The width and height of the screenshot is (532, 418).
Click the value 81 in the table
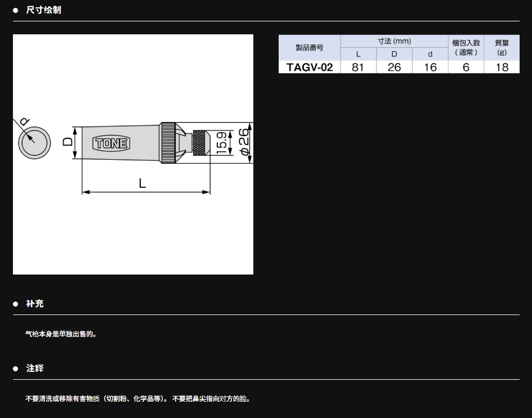358,68
